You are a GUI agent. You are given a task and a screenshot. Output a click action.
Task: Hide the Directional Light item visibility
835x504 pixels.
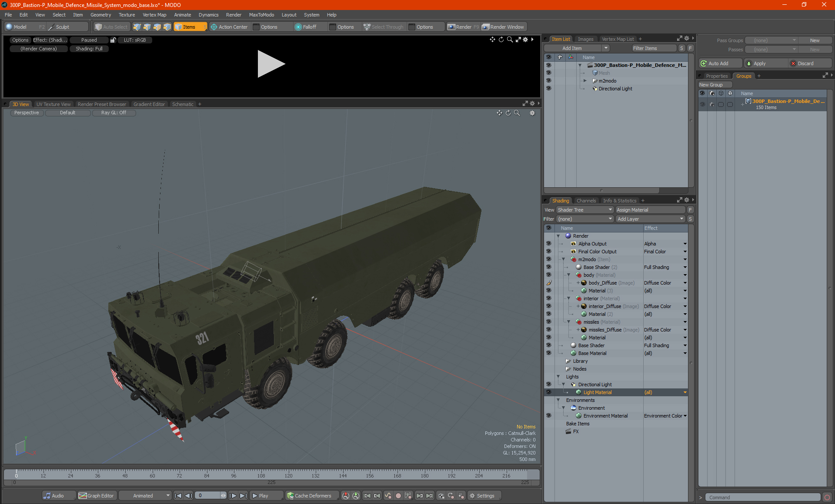coord(548,89)
